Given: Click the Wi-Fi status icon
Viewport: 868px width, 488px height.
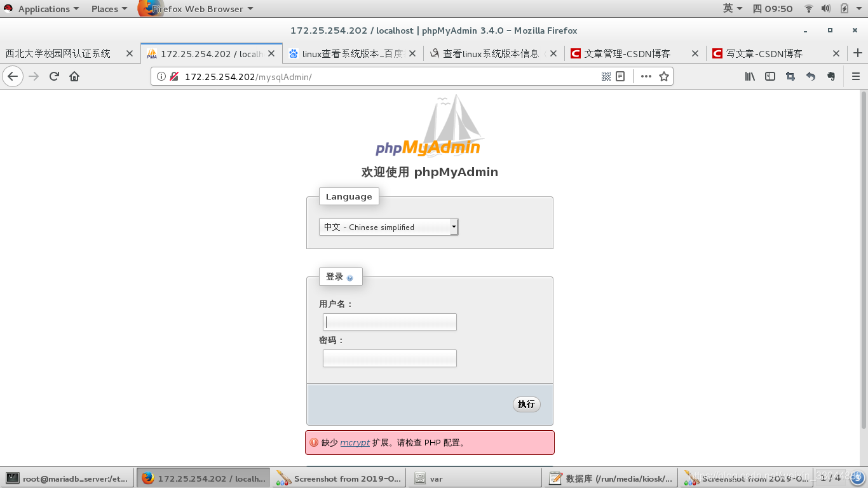Looking at the screenshot, I should 809,8.
